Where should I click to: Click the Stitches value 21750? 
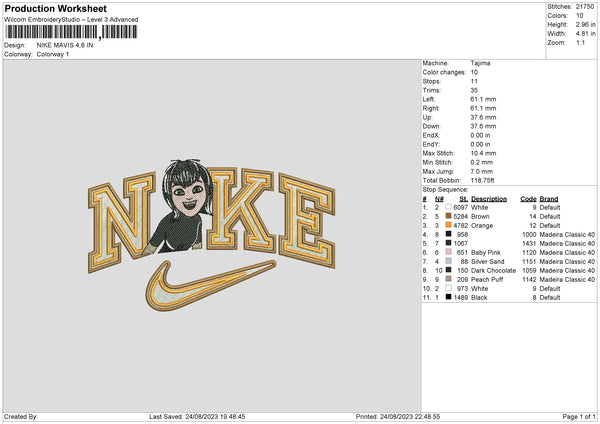pyautogui.click(x=585, y=7)
